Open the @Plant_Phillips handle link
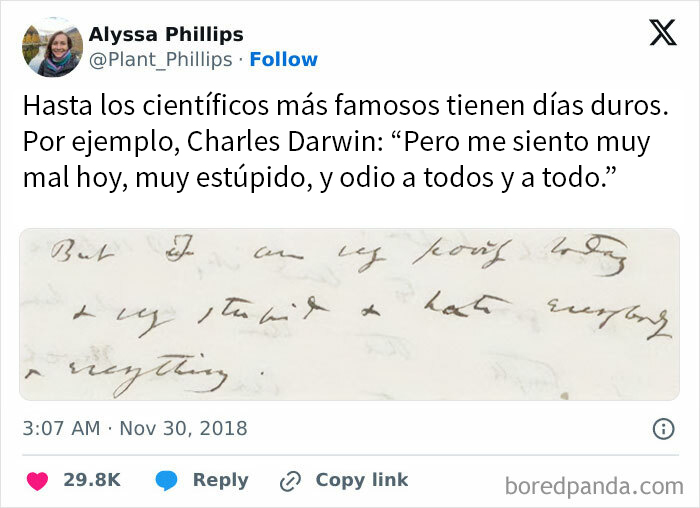The height and width of the screenshot is (508, 700). pyautogui.click(x=163, y=60)
